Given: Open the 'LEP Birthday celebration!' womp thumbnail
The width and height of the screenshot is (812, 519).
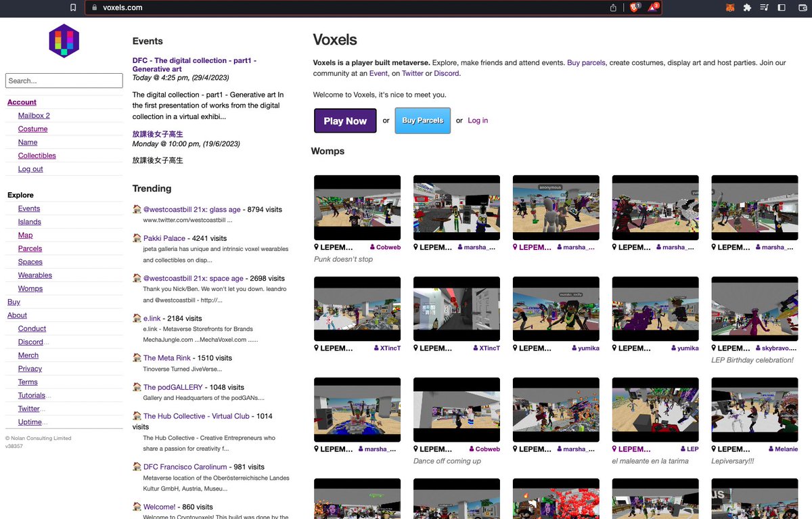Looking at the screenshot, I should coord(754,309).
